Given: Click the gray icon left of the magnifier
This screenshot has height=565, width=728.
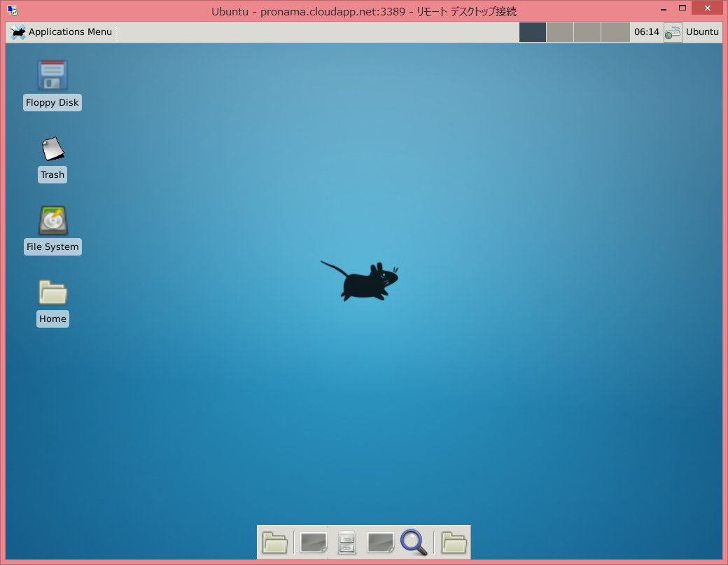Looking at the screenshot, I should pos(380,543).
